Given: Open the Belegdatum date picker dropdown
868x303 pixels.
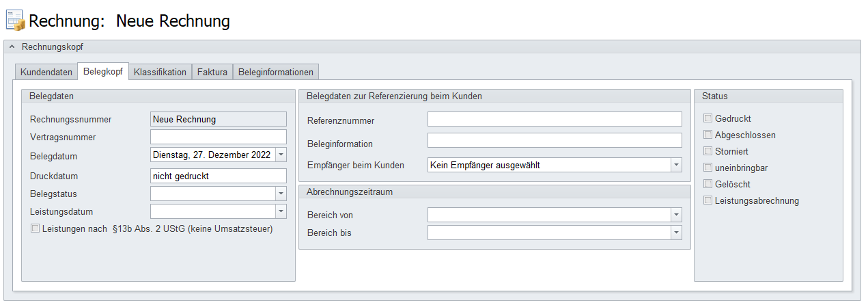Looking at the screenshot, I should click(x=281, y=155).
